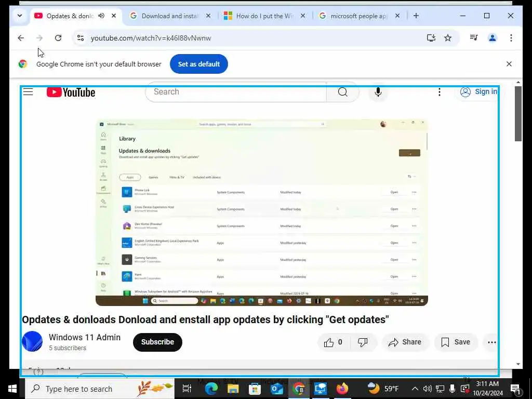Go forward in Chrome
The image size is (532, 399).
[39, 38]
